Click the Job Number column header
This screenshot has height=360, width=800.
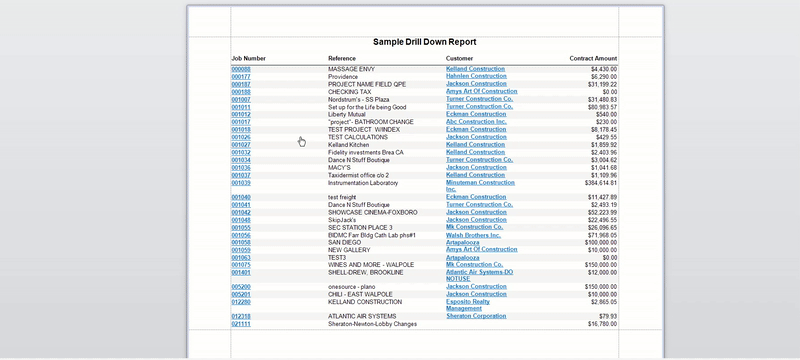pyautogui.click(x=248, y=59)
